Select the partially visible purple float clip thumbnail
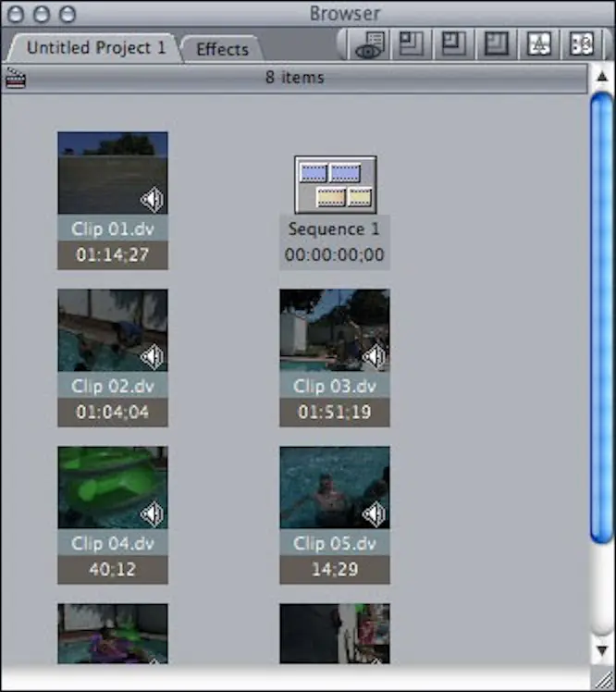 tap(113, 634)
